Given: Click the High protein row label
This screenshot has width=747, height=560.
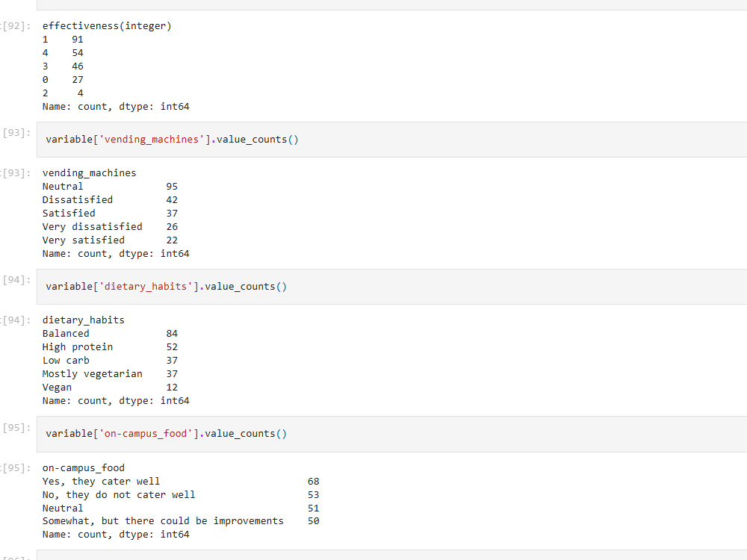Looking at the screenshot, I should [x=78, y=347].
